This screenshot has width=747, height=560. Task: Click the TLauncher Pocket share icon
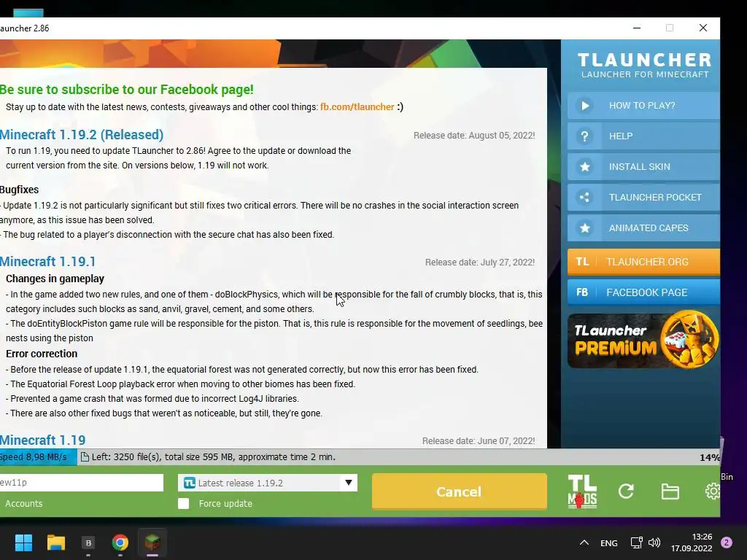pyautogui.click(x=585, y=197)
